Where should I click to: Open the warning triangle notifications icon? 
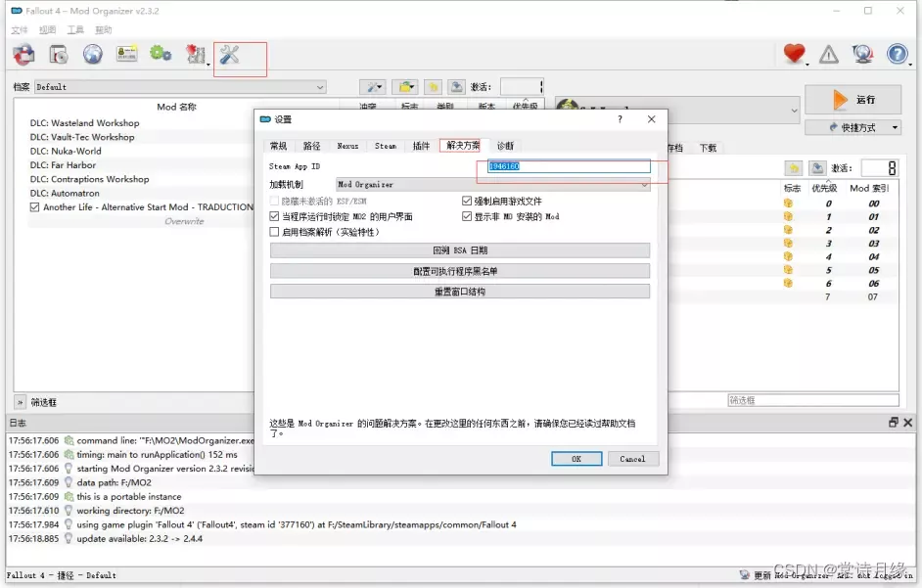pyautogui.click(x=828, y=55)
